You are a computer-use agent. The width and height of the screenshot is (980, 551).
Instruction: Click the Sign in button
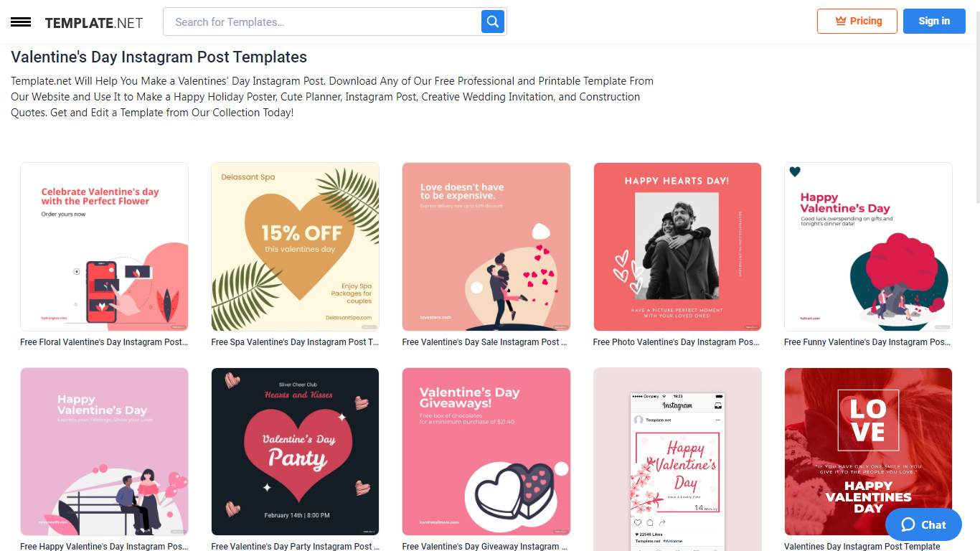point(934,21)
